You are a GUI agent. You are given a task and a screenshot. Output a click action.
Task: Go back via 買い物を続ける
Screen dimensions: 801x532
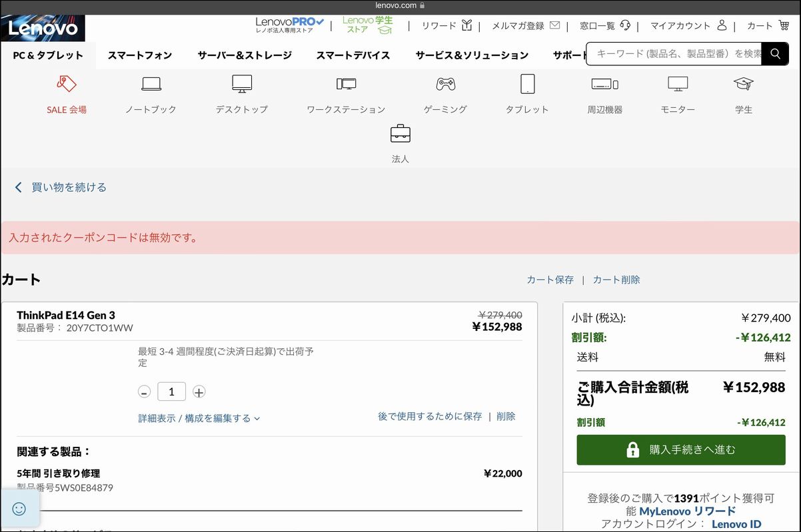click(x=61, y=187)
